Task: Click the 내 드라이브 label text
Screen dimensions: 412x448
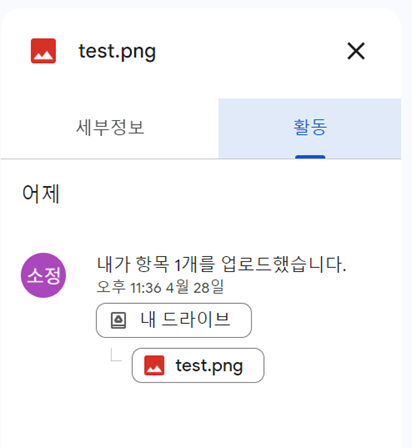Action: coord(185,320)
